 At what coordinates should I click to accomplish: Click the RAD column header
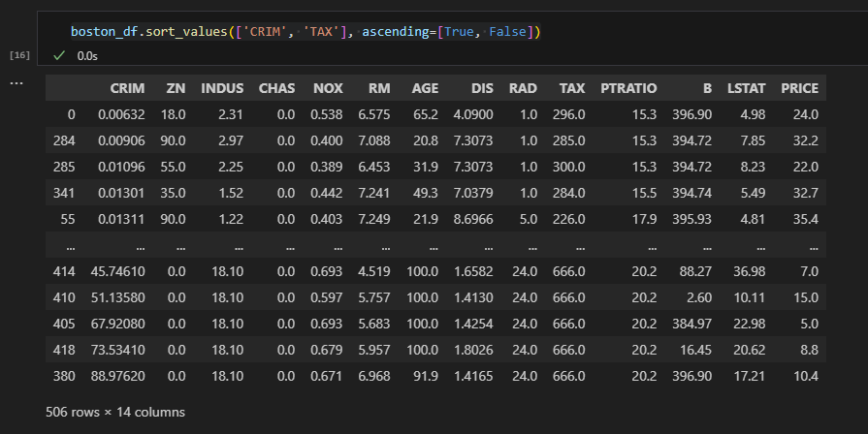tap(523, 88)
